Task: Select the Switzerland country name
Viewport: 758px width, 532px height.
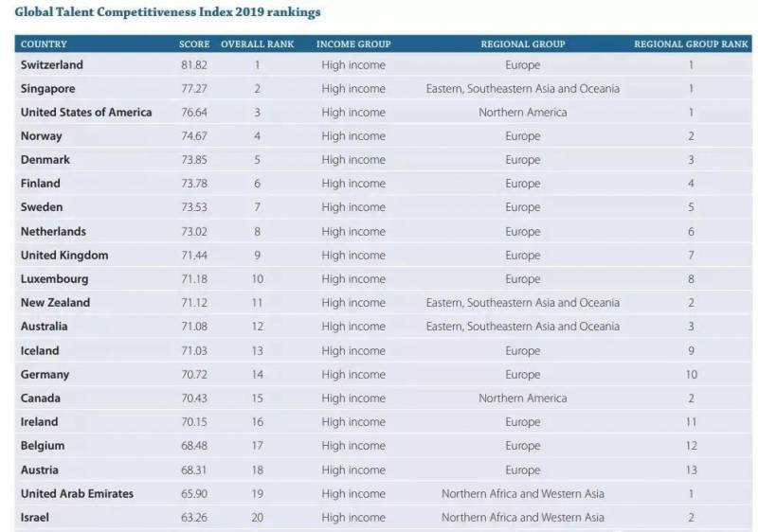Action: pos(52,65)
